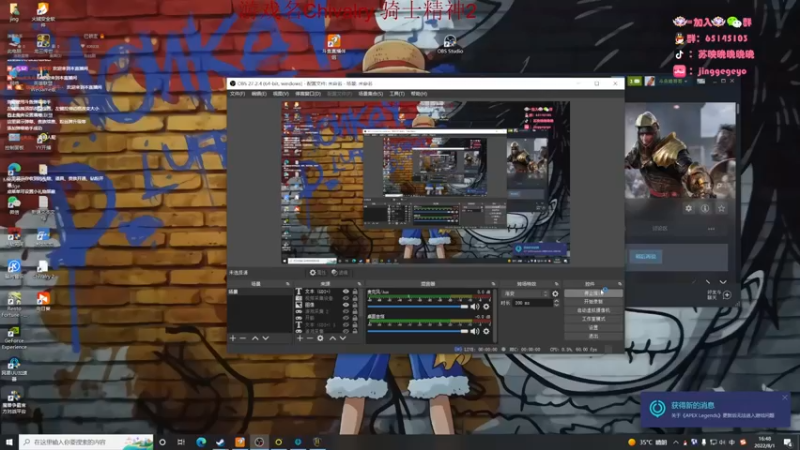This screenshot has width=800, height=450.
Task: Open the 场景集合(S) menu in OBS
Action: pos(370,94)
